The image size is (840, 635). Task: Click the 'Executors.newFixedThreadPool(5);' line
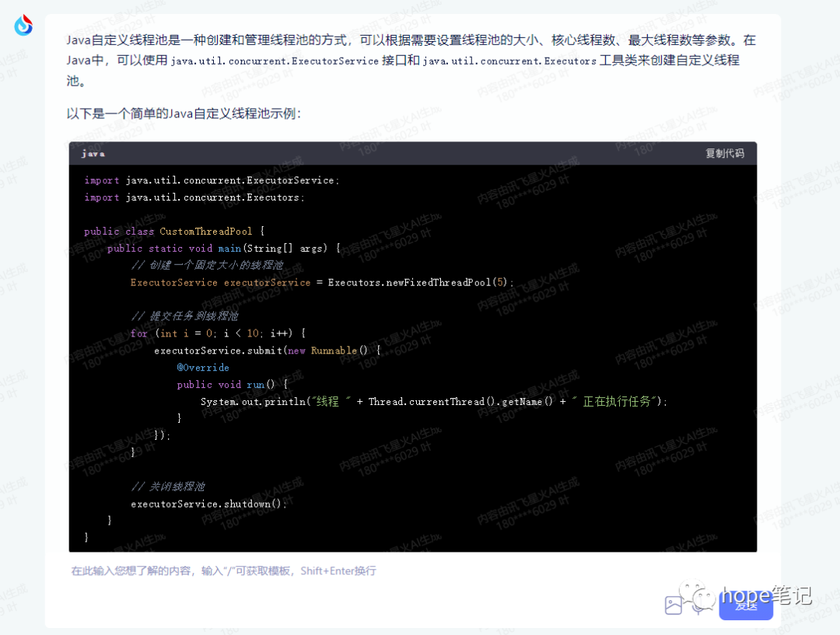click(322, 283)
